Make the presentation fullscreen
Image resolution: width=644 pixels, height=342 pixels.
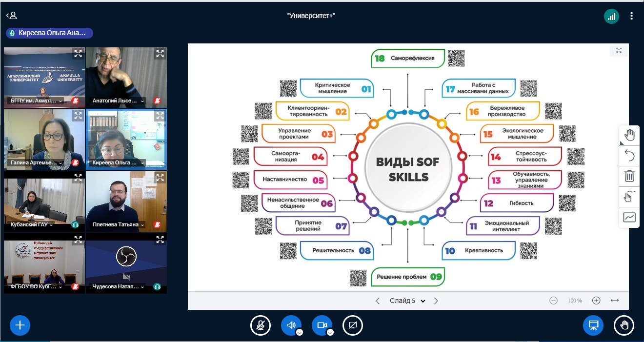coord(619,51)
